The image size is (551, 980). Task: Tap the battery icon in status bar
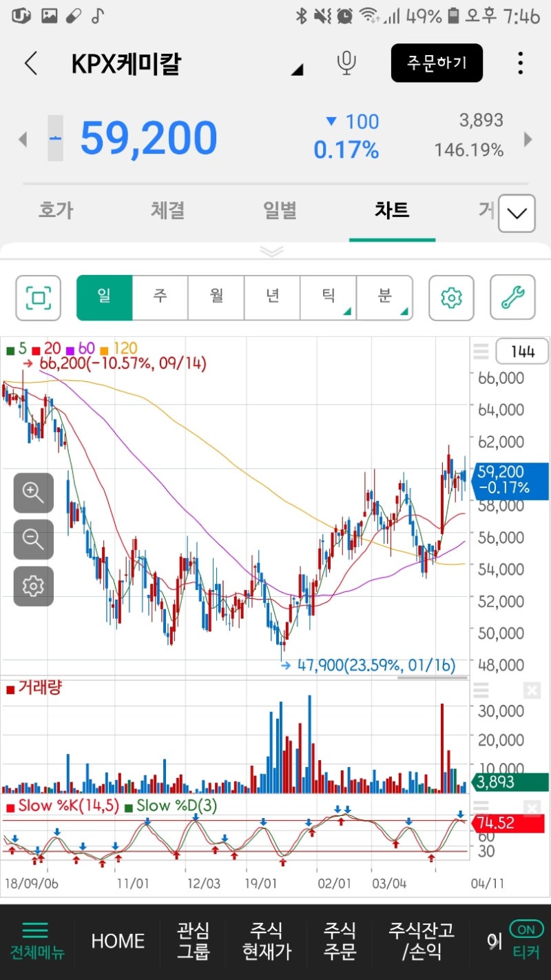[x=453, y=16]
